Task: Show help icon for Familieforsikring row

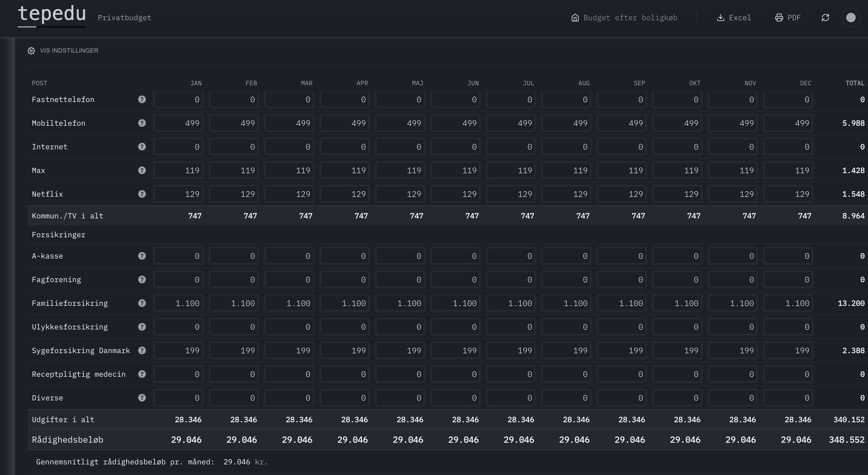Action: tap(142, 303)
